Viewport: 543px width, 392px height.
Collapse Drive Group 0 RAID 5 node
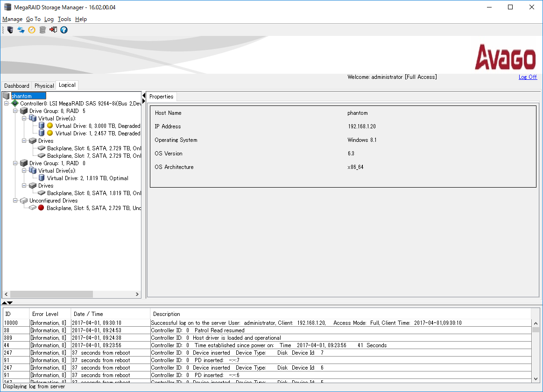point(15,111)
